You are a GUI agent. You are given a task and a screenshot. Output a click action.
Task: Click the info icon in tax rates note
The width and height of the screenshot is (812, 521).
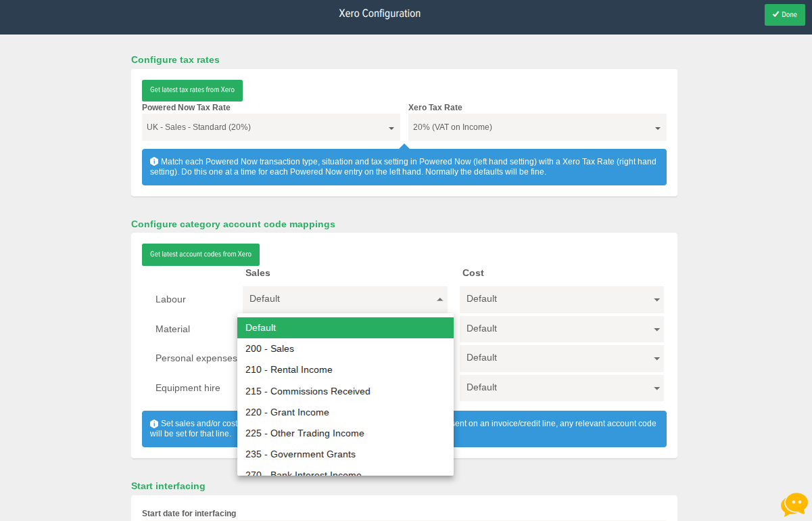[x=154, y=162]
